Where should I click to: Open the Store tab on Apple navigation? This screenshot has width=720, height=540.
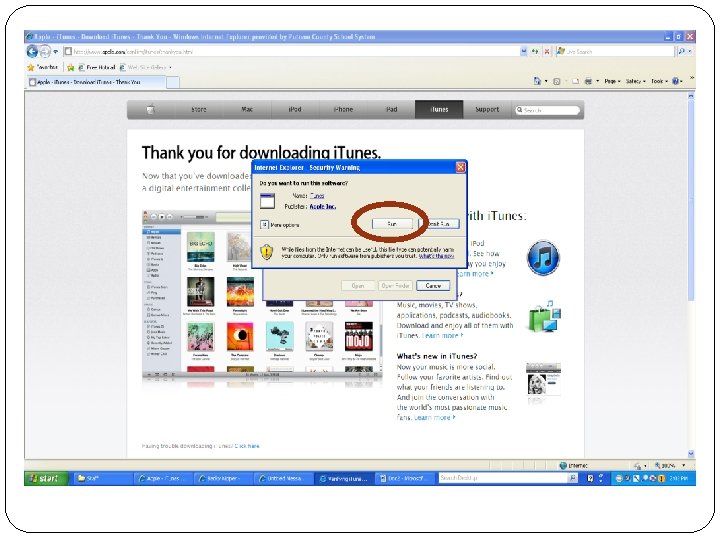(198, 109)
